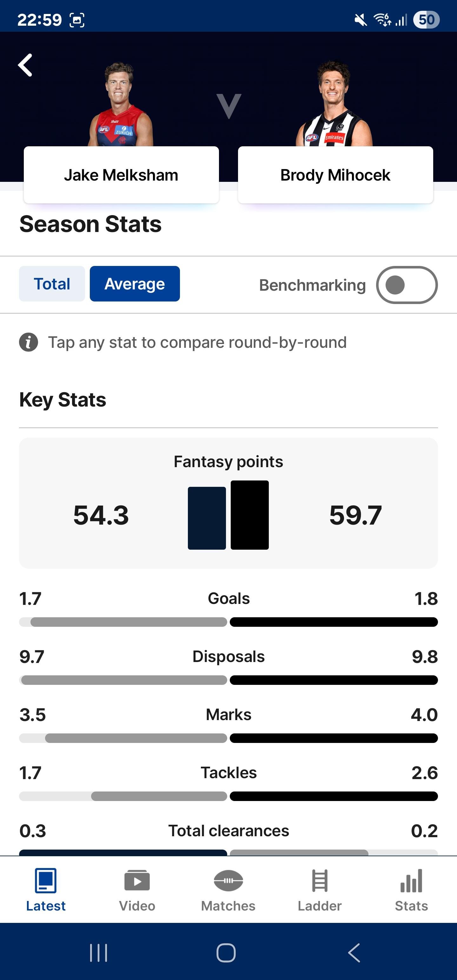The image size is (457, 980).
Task: Change player Jake Melksham selector
Action: tap(121, 175)
